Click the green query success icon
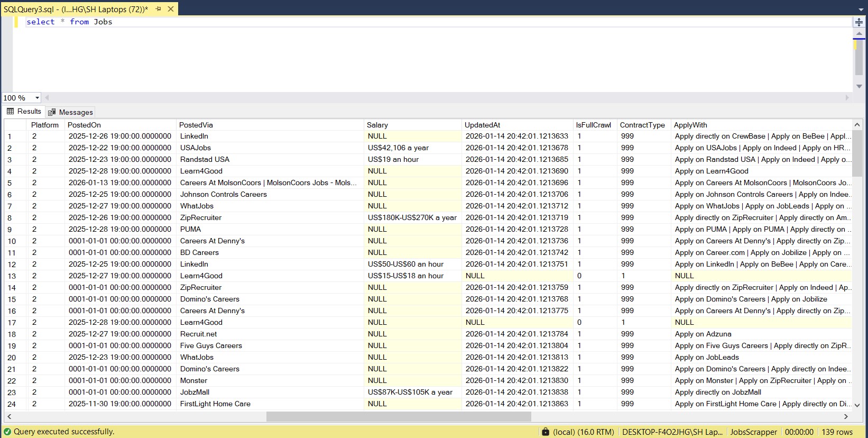 pos(7,432)
